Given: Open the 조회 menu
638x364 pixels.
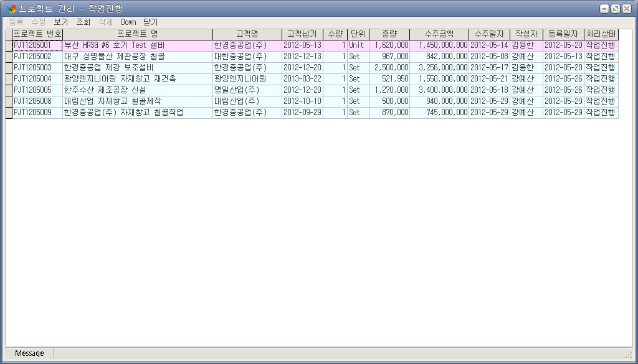Looking at the screenshot, I should [83, 22].
